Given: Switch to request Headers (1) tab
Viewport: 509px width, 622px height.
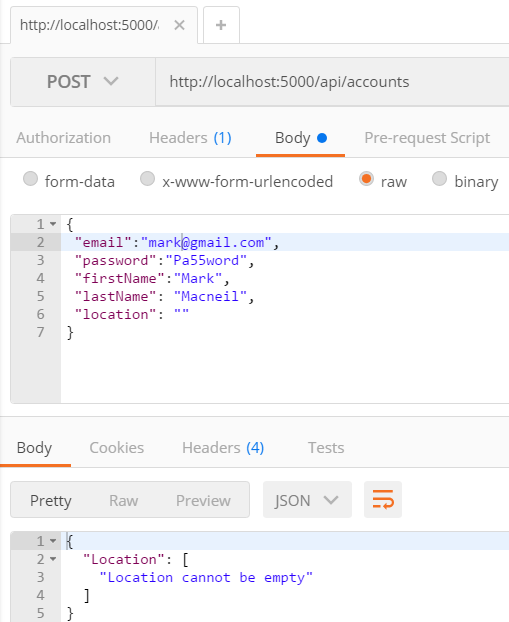Looking at the screenshot, I should pos(190,138).
